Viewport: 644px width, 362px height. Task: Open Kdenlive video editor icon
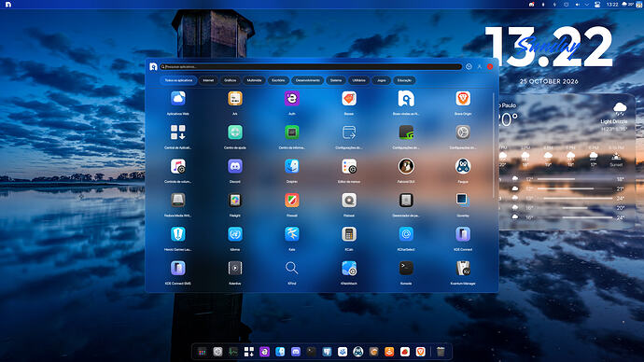pyautogui.click(x=235, y=269)
